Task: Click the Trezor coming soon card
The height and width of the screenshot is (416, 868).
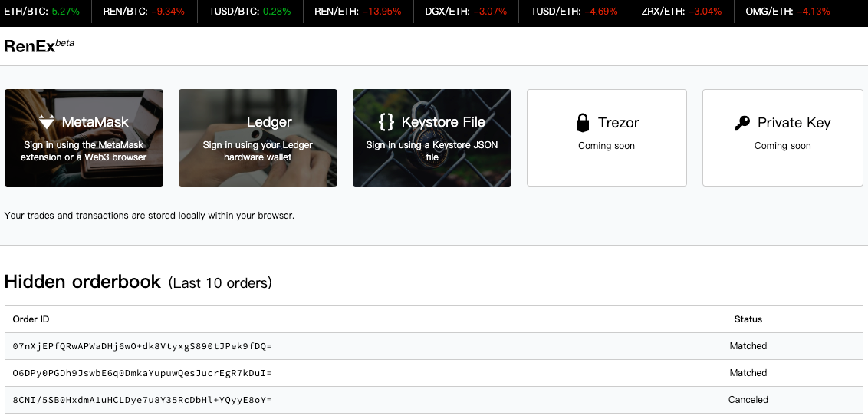Action: point(607,138)
